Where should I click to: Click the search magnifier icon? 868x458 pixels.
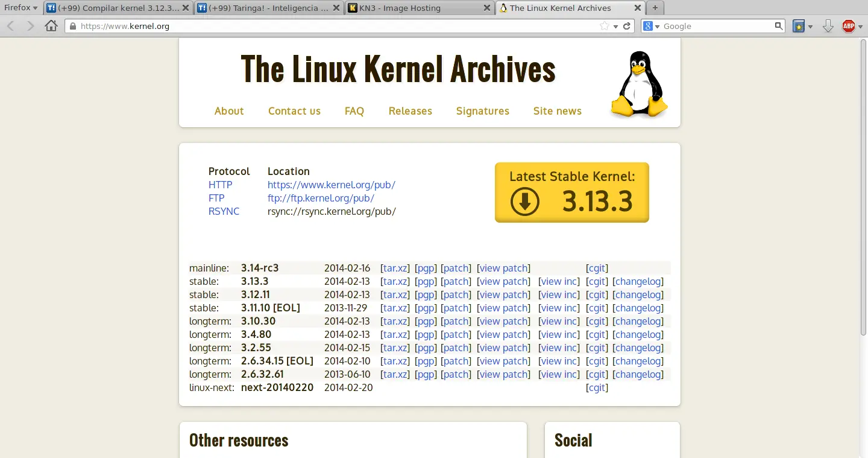(779, 26)
